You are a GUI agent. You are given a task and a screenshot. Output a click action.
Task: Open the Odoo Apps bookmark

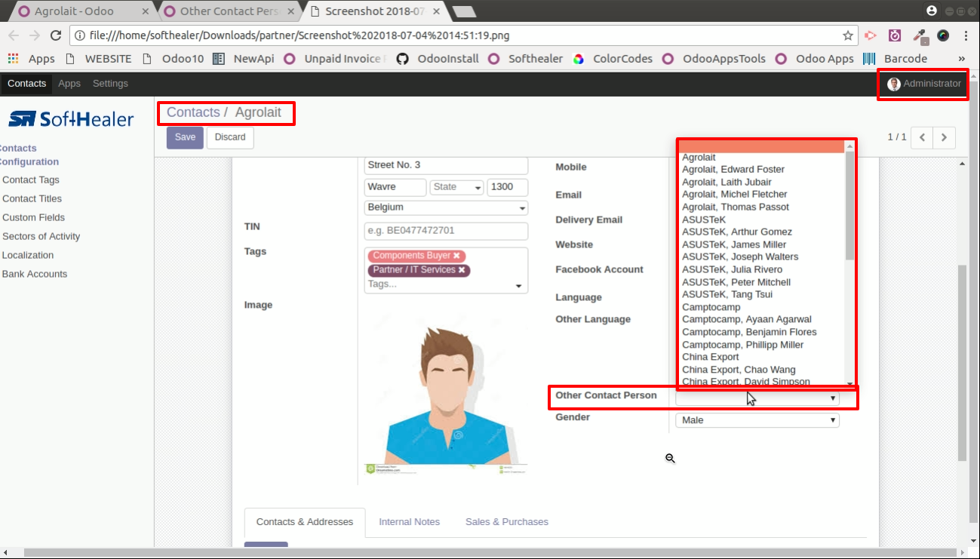[815, 58]
